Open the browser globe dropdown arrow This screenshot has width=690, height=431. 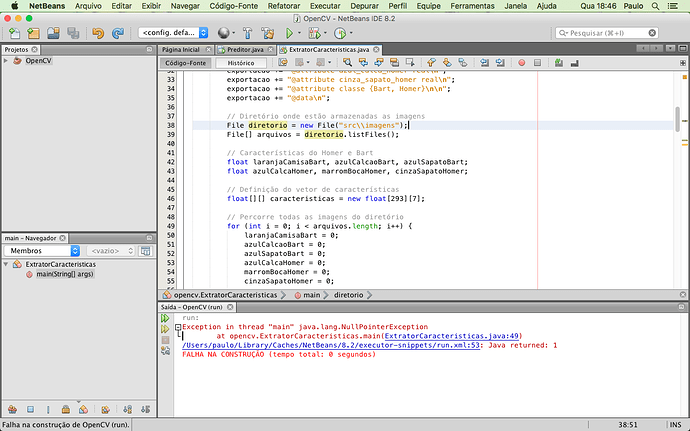pyautogui.click(x=234, y=33)
